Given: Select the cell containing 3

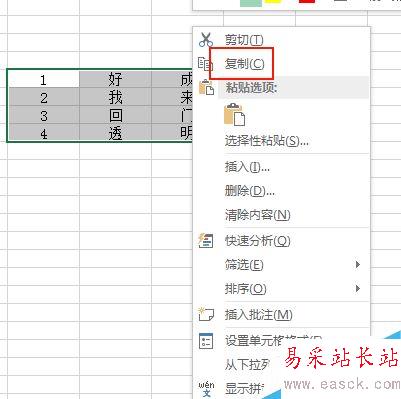Looking at the screenshot, I should (43, 115).
